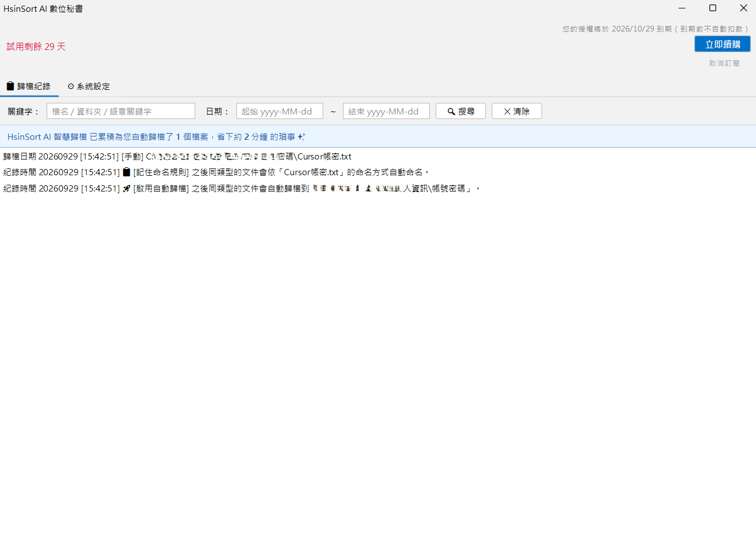Click the HsinSort AI 智慧歸檔 summary banner
The width and height of the screenshot is (756, 552).
[x=378, y=136]
